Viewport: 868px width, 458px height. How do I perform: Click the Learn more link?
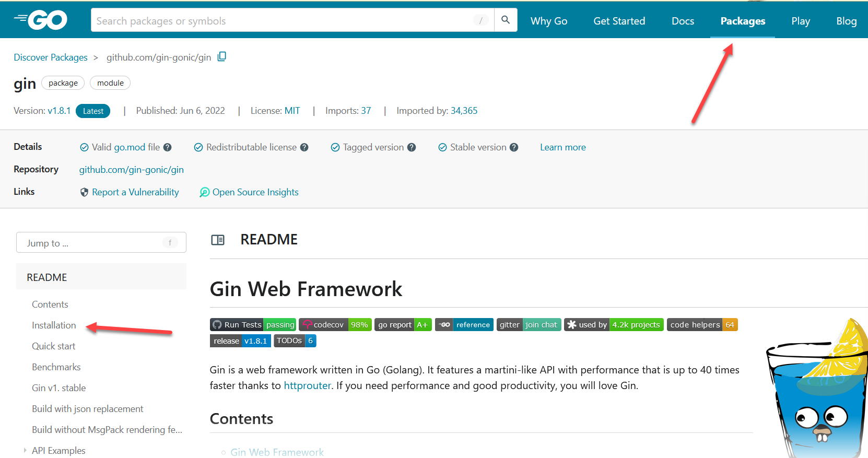pyautogui.click(x=562, y=147)
